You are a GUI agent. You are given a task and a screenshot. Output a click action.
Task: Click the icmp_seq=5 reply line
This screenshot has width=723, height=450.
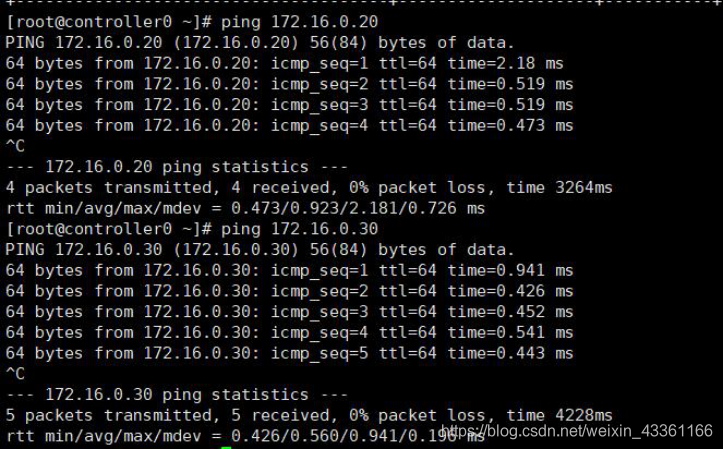pos(290,353)
